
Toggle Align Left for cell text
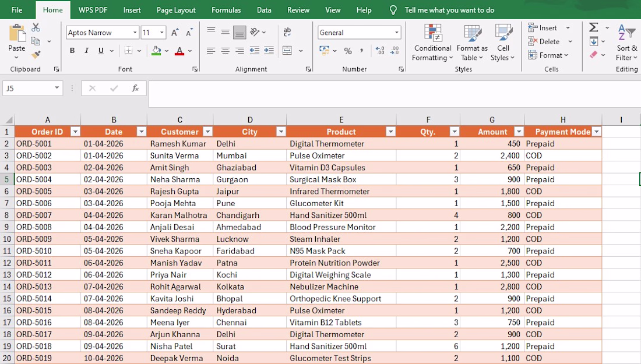click(211, 51)
